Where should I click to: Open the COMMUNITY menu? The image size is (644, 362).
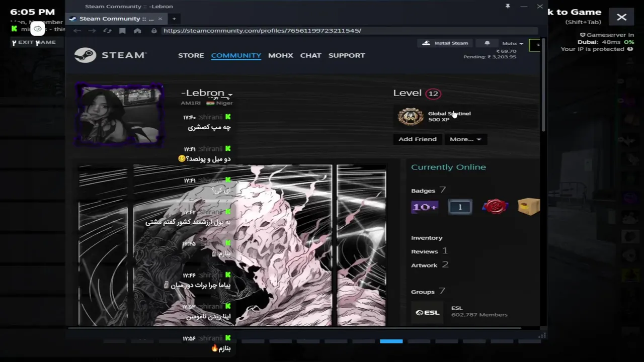236,55
